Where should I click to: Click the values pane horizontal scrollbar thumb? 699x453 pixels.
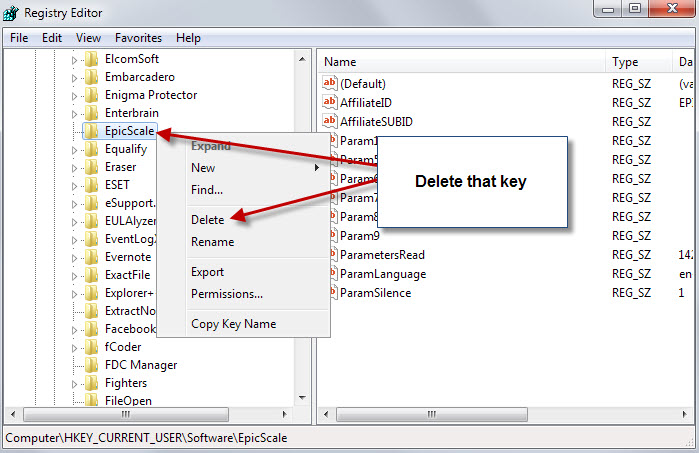(x=432, y=415)
